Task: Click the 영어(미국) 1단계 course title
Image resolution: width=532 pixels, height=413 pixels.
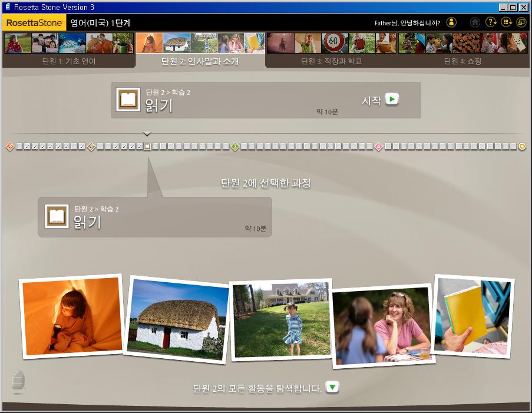Action: point(100,23)
